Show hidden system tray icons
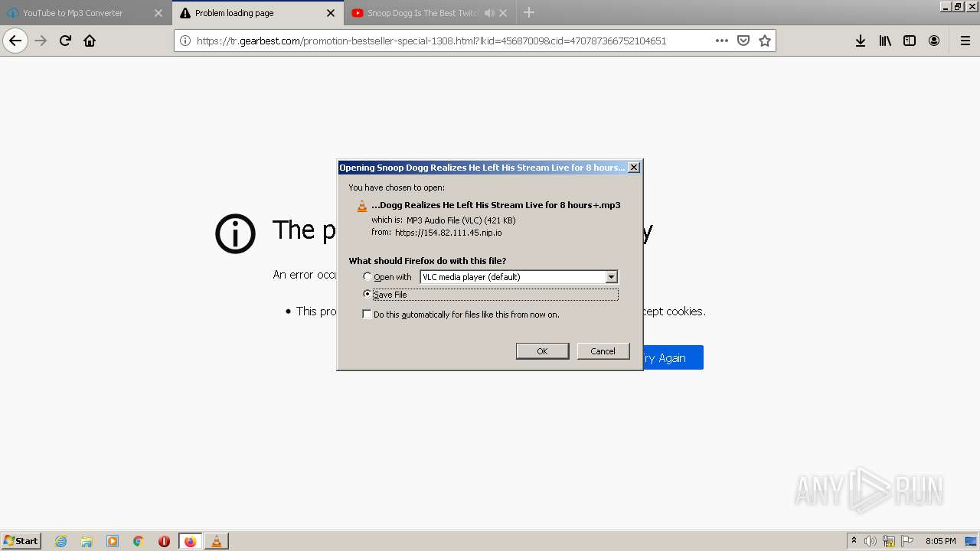Screen dimensions: 980x551 (x=854, y=541)
